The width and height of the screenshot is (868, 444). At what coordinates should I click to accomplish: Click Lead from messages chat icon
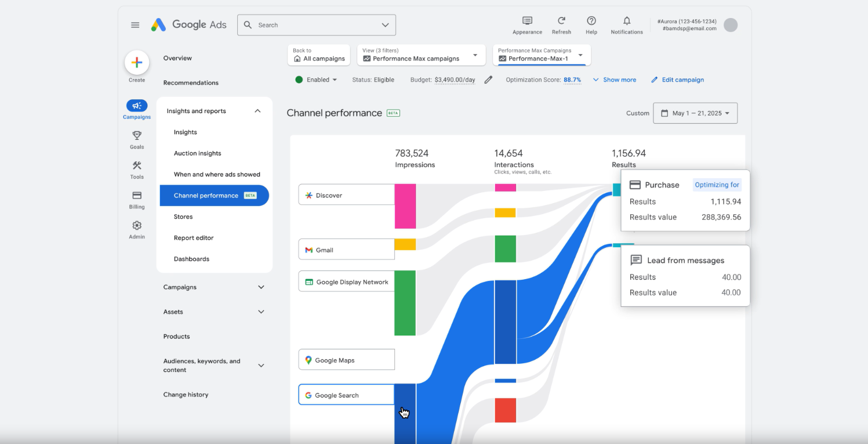[636, 260]
